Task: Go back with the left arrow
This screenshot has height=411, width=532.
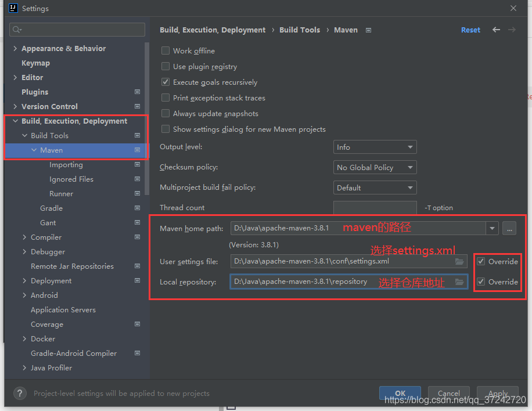Action: 497,30
